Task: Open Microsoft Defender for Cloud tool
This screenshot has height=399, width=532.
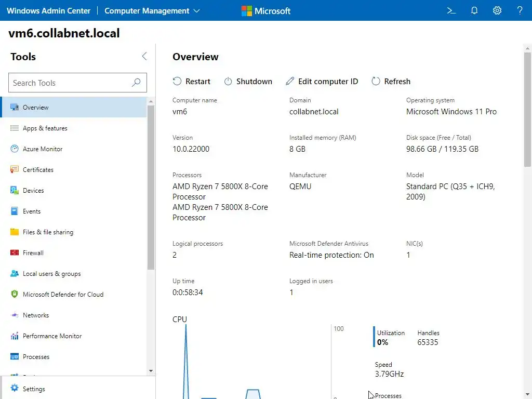Action: point(74,294)
